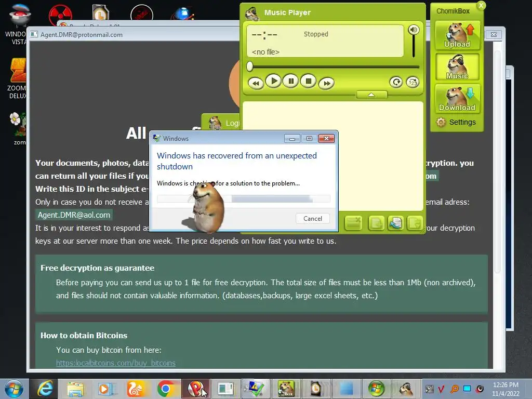
Task: Open the localbitcoins.com buy bitcoins link
Action: coord(116,363)
